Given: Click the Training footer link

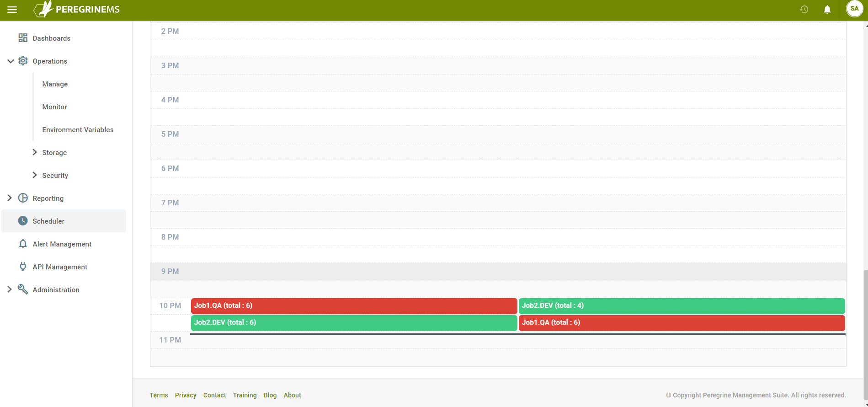Looking at the screenshot, I should [x=245, y=395].
